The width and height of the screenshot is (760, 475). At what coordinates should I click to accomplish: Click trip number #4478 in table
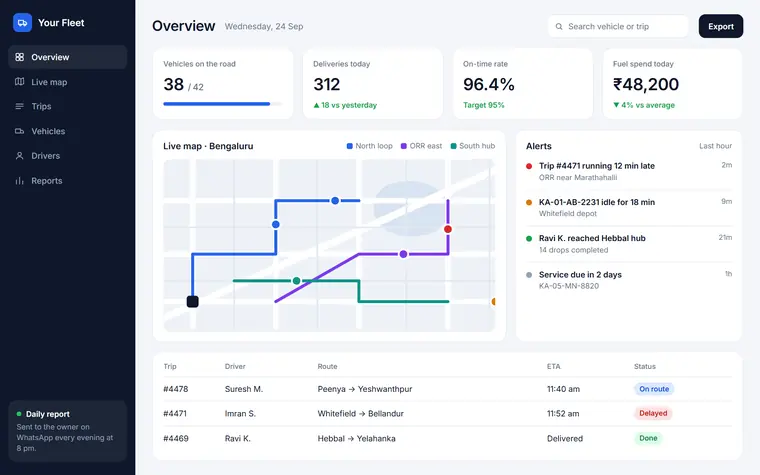coord(175,389)
